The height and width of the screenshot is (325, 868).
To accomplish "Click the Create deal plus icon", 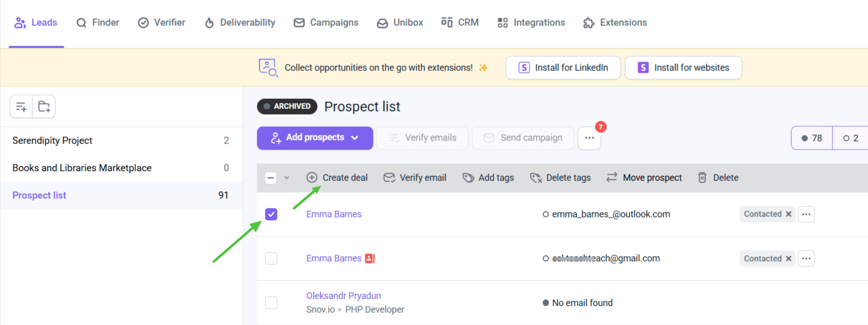I will coord(312,177).
